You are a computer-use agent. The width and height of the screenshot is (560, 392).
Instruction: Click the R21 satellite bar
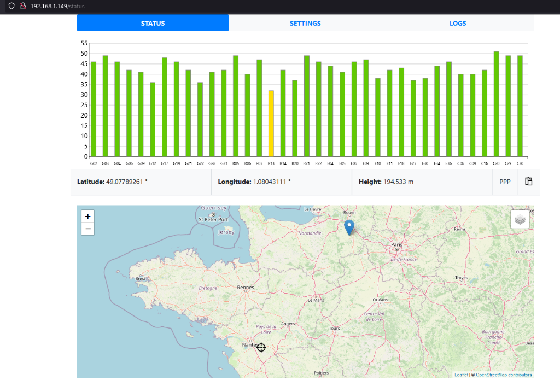pos(307,106)
